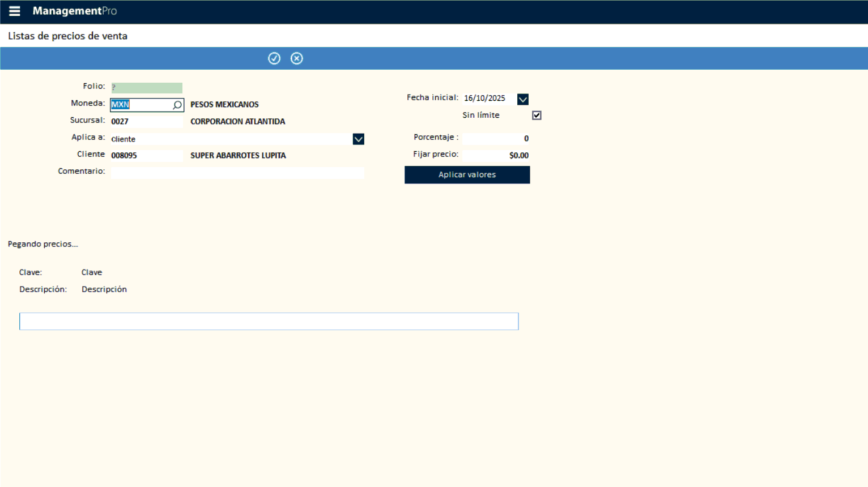Click the Clave placeholder value text

(92, 272)
